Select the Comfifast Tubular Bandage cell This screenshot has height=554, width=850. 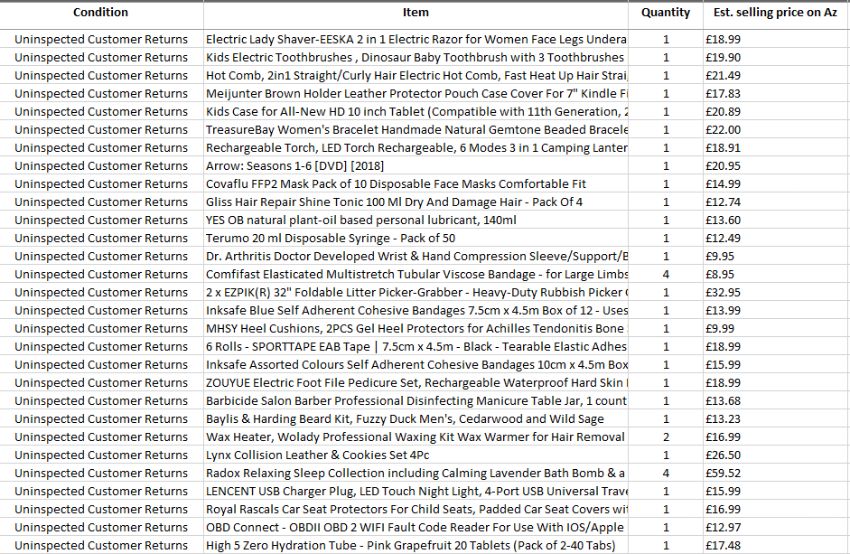point(416,274)
